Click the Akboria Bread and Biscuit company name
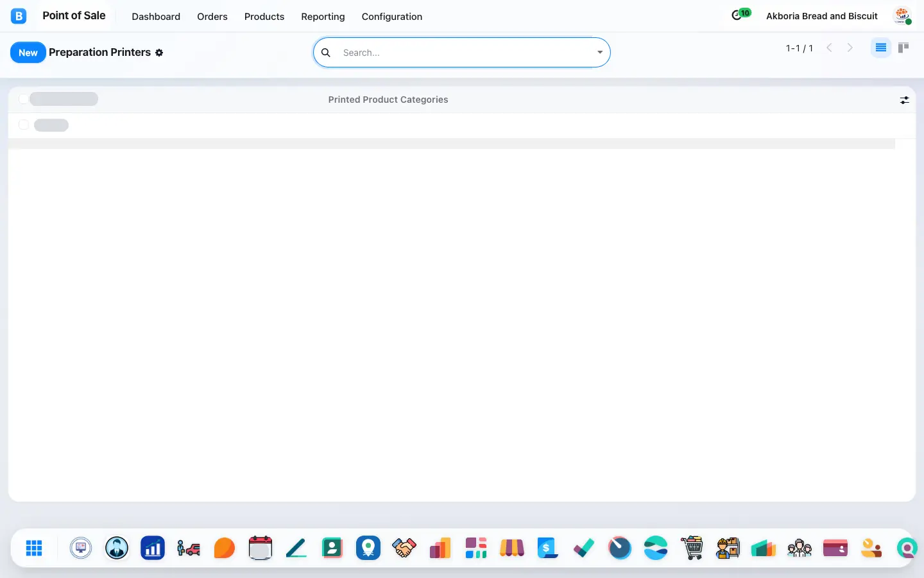 click(x=822, y=16)
